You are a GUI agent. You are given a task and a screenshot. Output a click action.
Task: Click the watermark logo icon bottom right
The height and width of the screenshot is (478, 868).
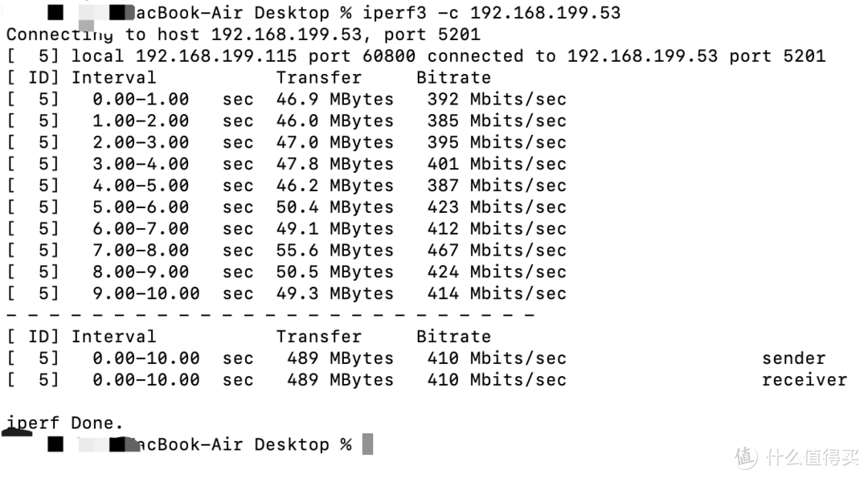746,458
